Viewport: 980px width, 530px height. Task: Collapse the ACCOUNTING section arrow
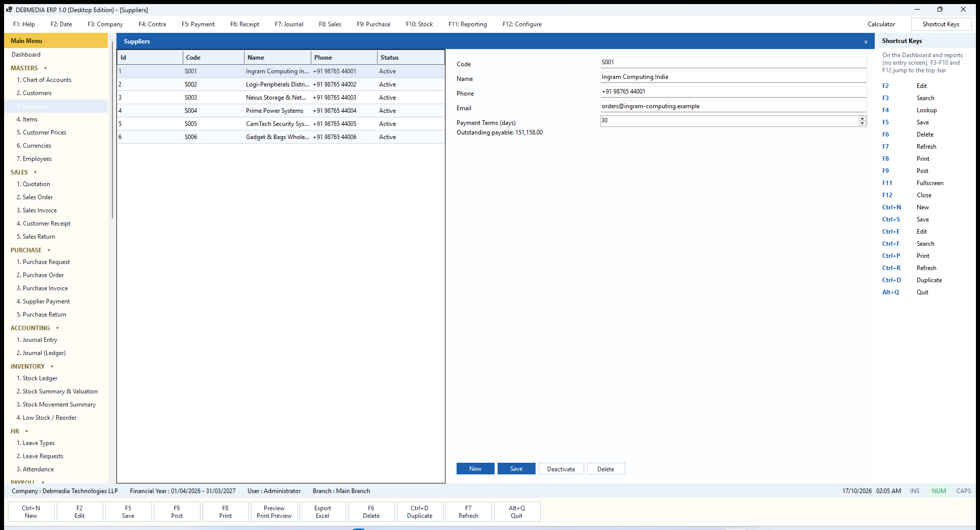tap(58, 328)
